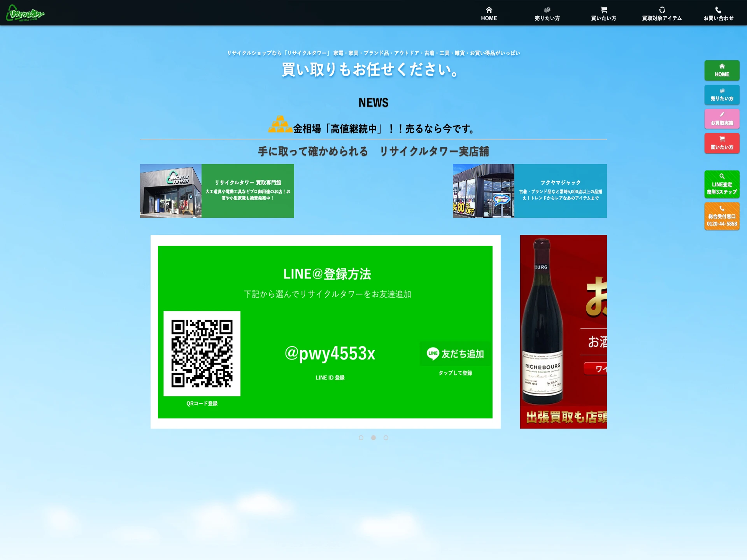The image size is (747, 560).
Task: Click the green HOME side button
Action: 722,70
